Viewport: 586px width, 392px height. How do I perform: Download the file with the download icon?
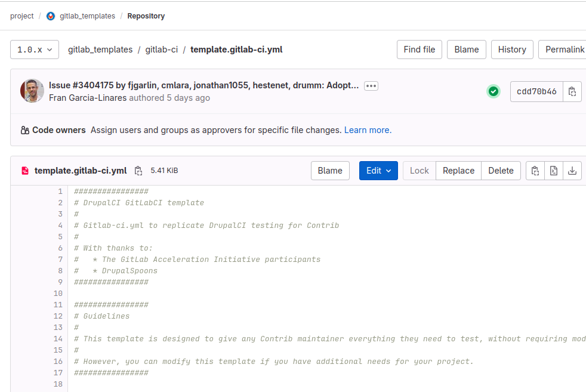[572, 171]
